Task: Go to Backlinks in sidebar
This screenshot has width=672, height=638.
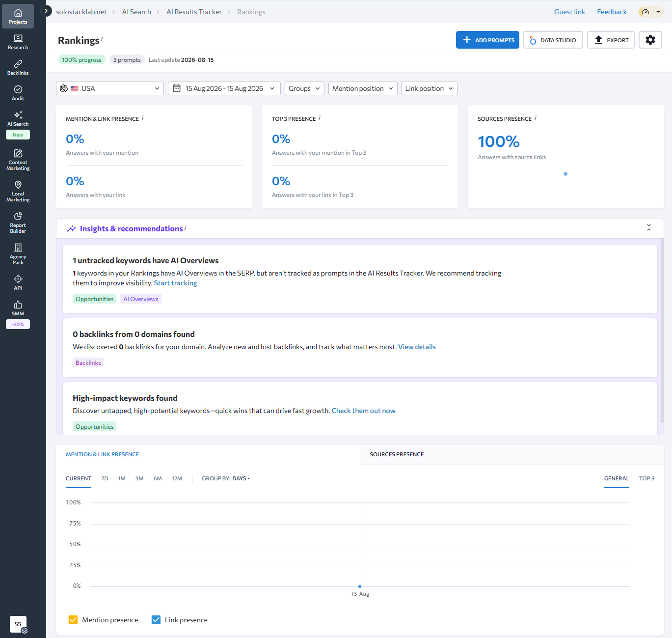Action: point(18,67)
